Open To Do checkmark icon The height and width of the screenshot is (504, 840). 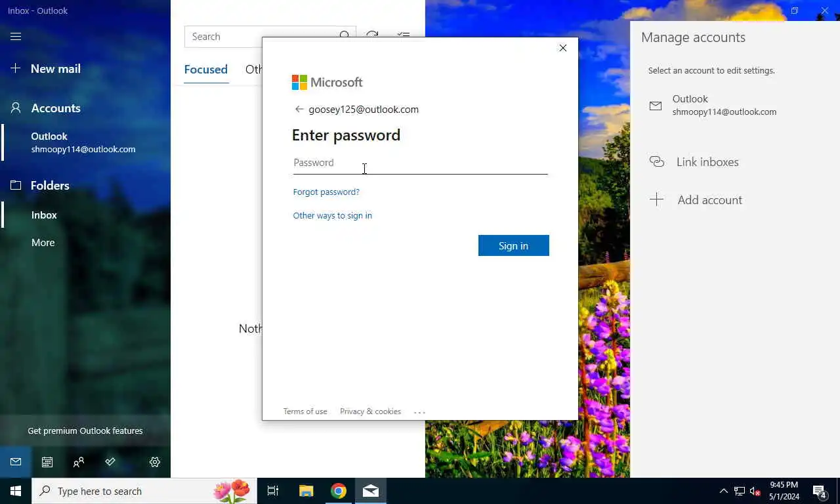[x=110, y=462]
